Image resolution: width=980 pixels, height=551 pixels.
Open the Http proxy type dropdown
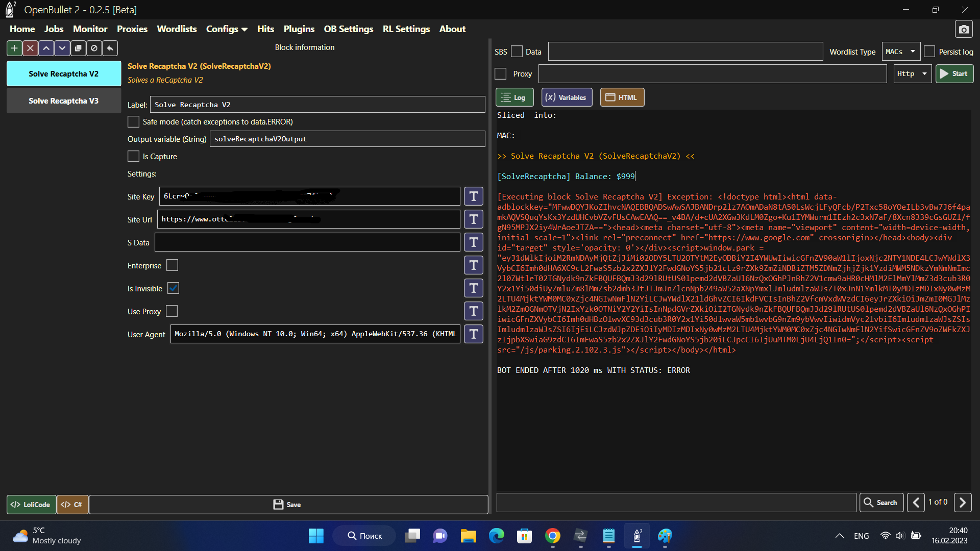tap(912, 74)
